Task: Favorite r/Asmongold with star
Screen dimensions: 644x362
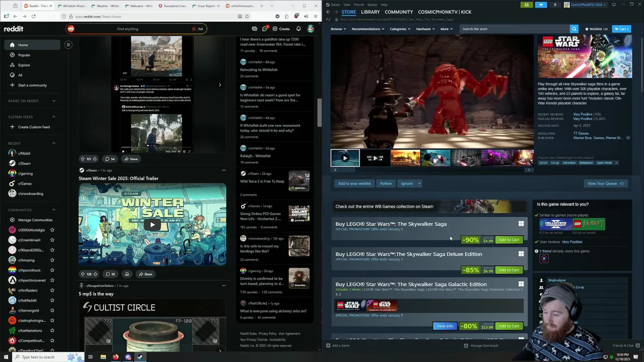Action: (52, 310)
